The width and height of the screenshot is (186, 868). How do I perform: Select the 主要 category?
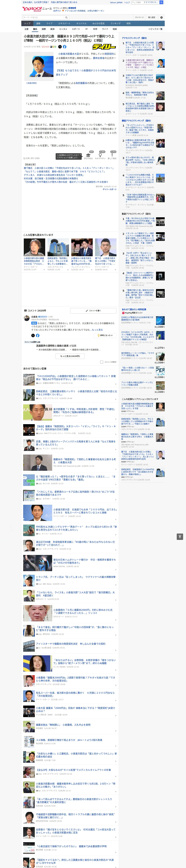(26, 29)
